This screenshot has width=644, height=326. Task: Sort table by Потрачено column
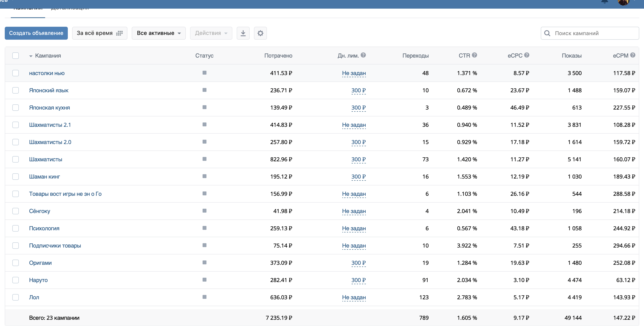coord(278,56)
